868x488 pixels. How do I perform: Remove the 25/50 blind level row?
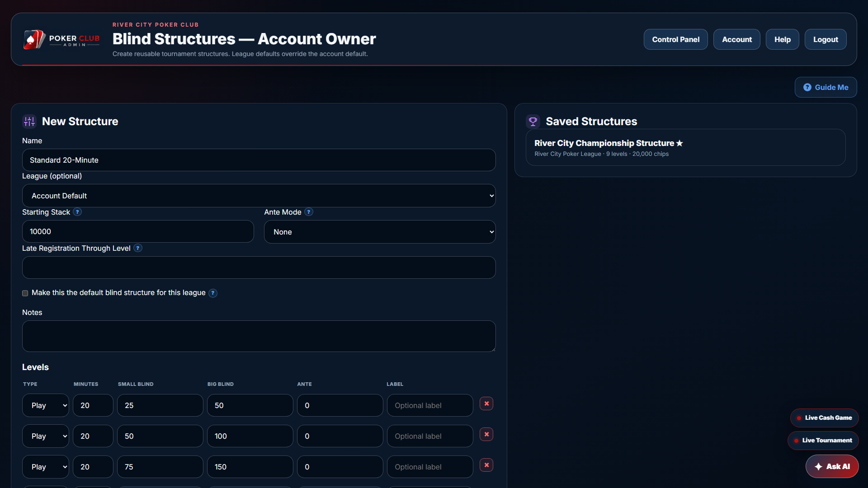(x=486, y=404)
